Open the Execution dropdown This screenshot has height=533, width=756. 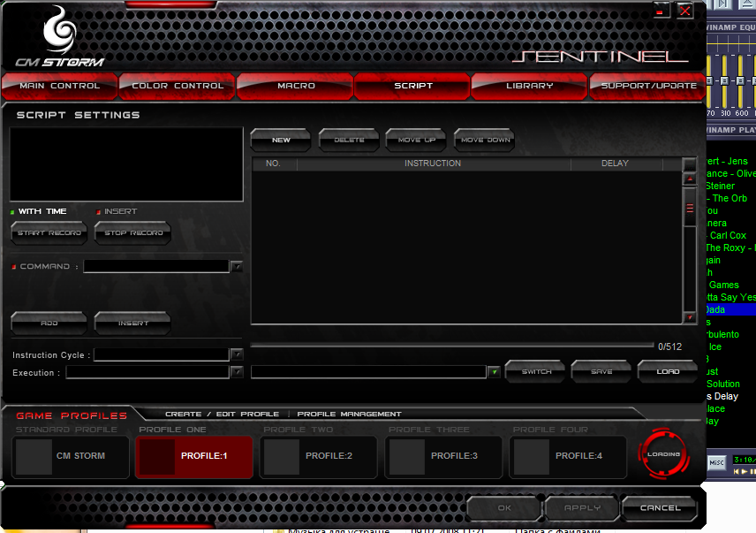pyautogui.click(x=236, y=373)
